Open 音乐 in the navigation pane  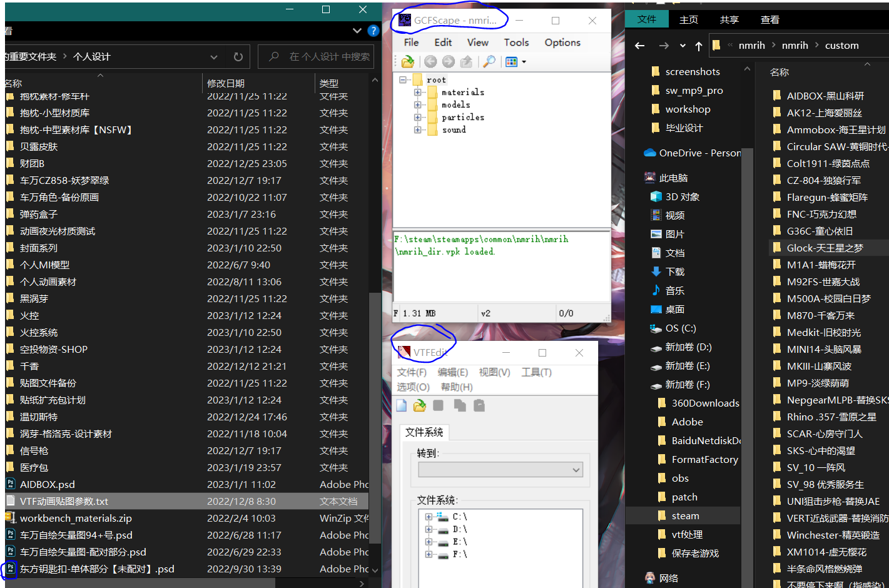[x=668, y=290]
